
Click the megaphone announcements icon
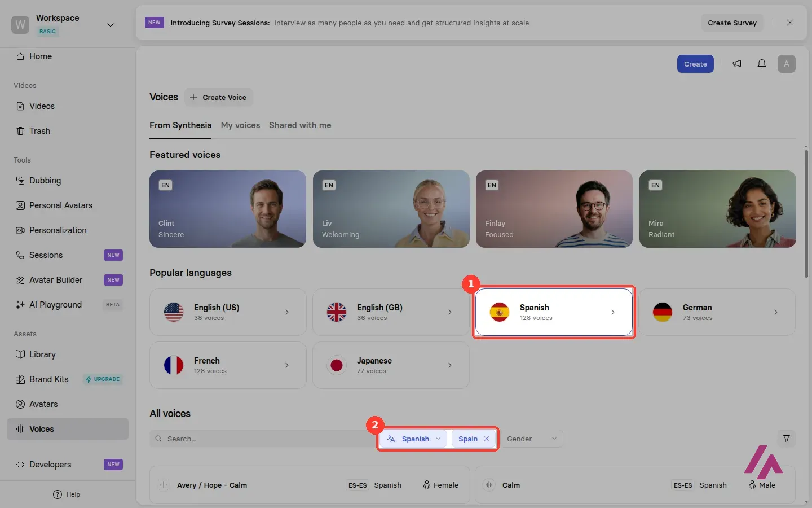coord(737,64)
